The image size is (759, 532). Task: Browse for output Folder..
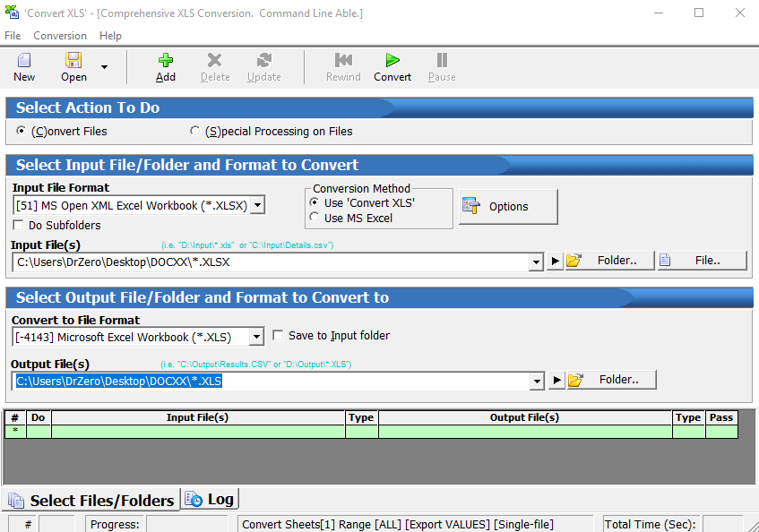[x=611, y=380]
